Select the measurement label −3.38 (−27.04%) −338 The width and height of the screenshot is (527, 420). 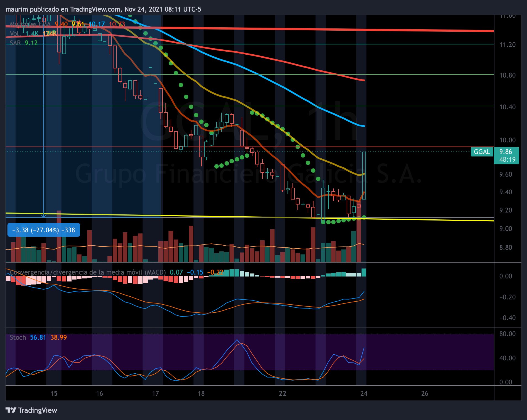44,230
